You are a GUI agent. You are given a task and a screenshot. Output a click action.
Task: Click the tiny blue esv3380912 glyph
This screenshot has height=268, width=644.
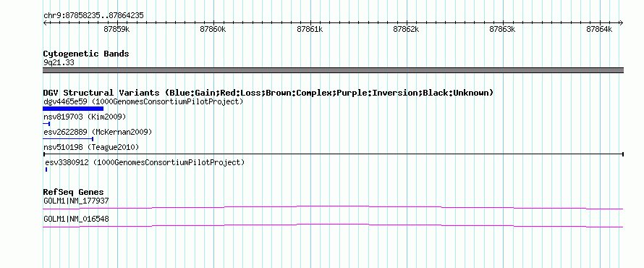(46, 169)
